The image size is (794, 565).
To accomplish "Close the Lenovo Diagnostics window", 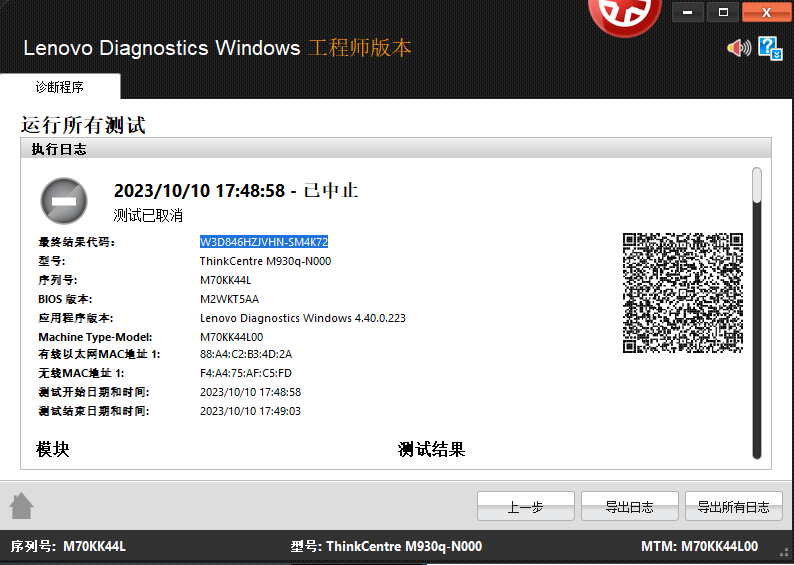I will pos(766,12).
